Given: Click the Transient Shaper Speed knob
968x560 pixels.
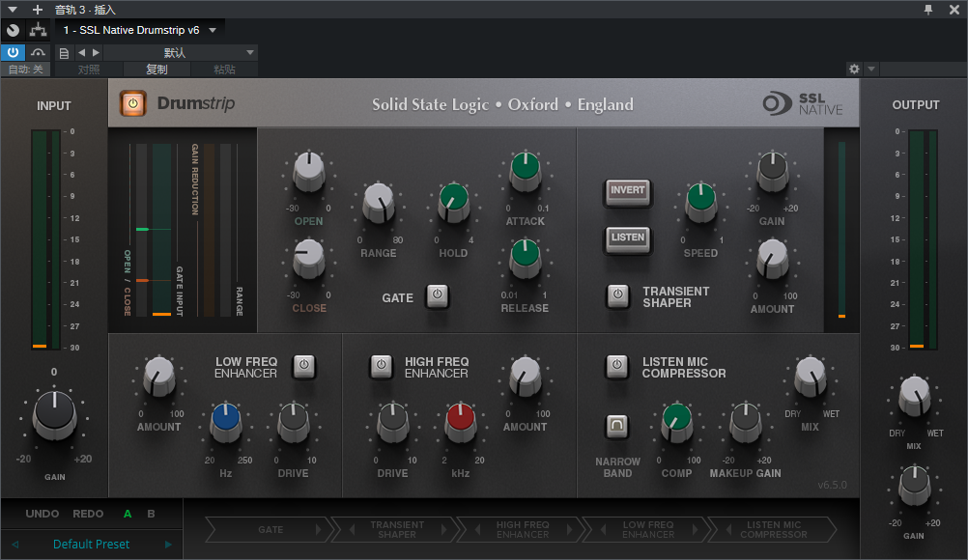Looking at the screenshot, I should pos(701,203).
